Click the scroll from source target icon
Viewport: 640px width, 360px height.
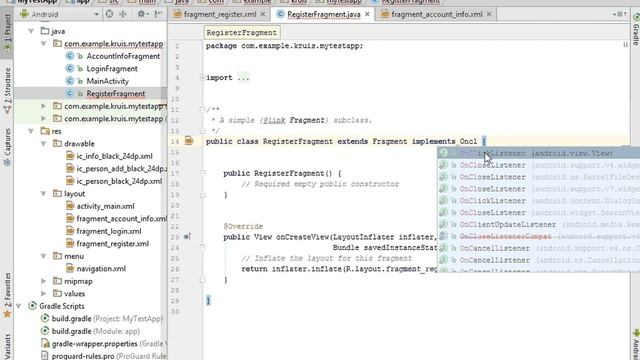(x=109, y=14)
